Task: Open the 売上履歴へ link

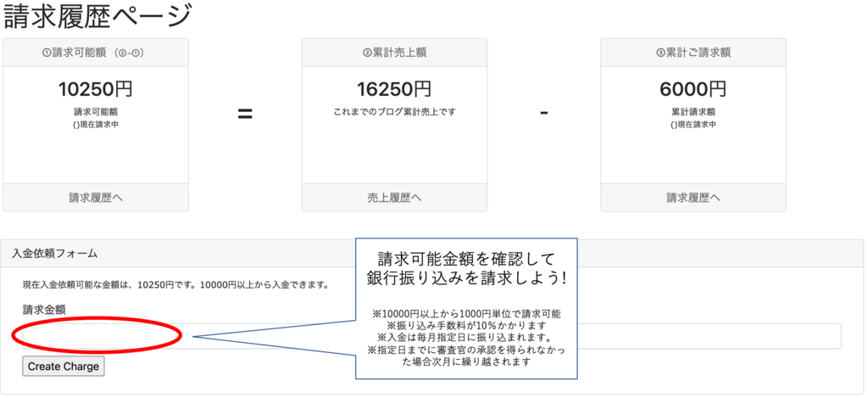Action: pos(394,198)
